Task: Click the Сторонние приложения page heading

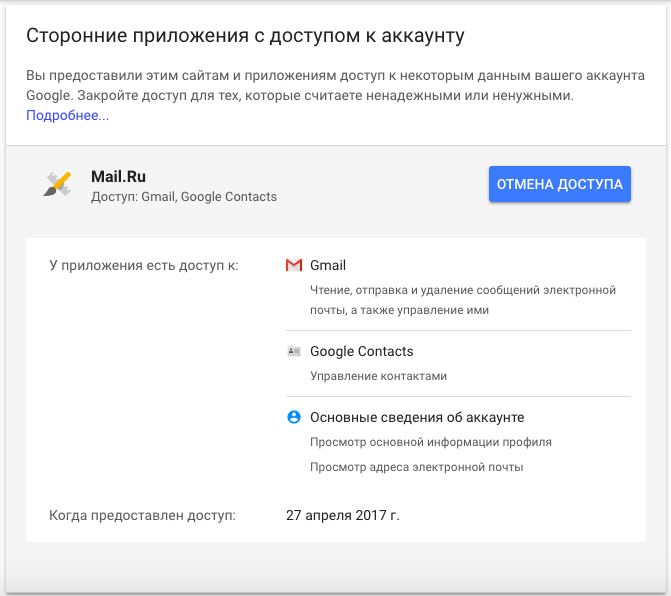Action: pos(245,36)
